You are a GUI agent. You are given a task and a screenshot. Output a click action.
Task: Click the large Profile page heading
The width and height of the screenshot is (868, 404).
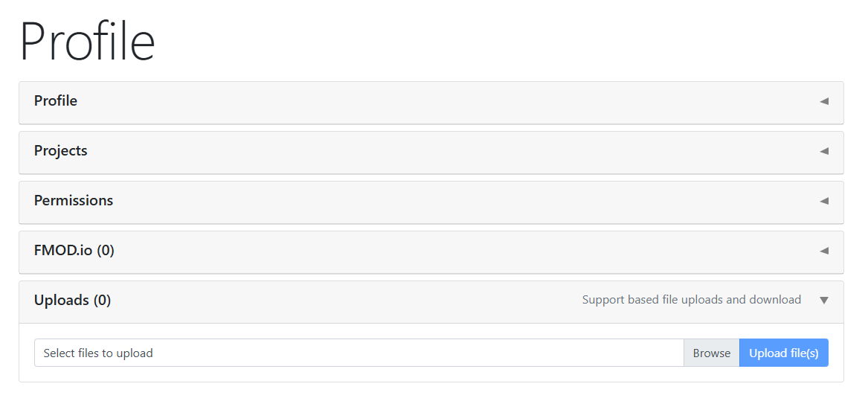point(87,42)
